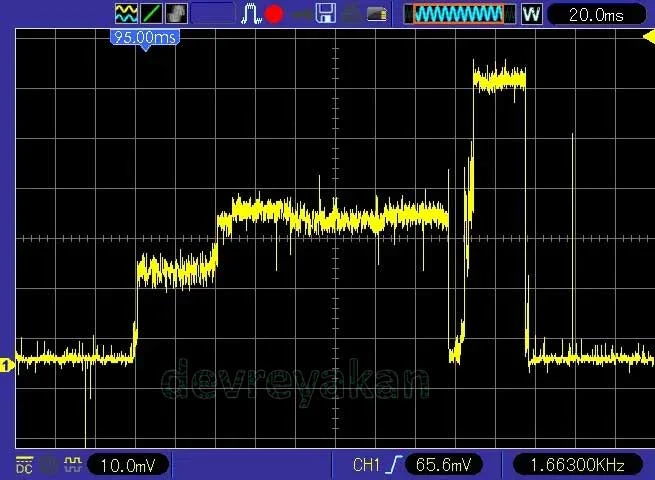This screenshot has height=480, width=655.
Task: Click the 1.66300KHz frequency counter readout
Action: (577, 465)
